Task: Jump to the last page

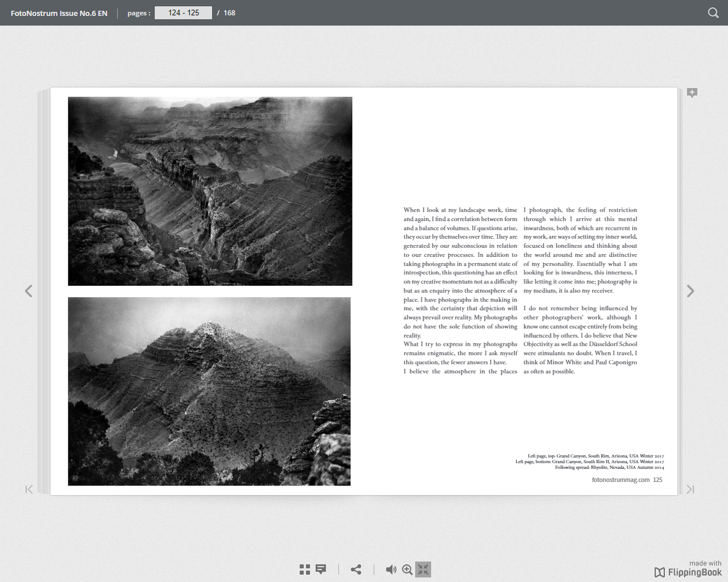Action: 690,489
